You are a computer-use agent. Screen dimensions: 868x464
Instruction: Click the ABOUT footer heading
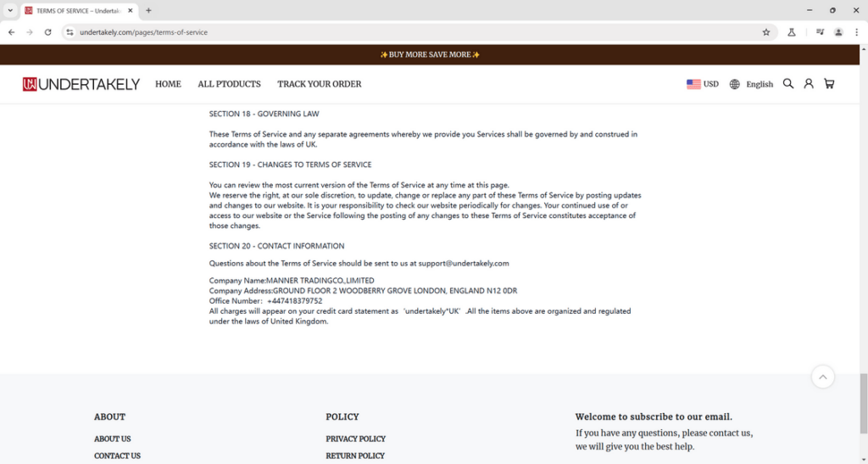(x=109, y=416)
